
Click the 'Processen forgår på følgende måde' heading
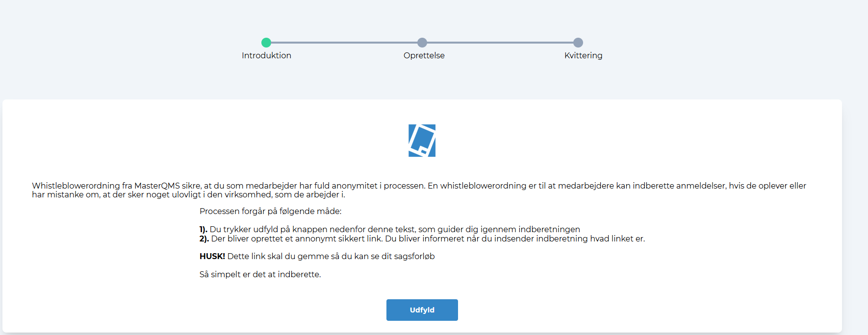pyautogui.click(x=270, y=212)
